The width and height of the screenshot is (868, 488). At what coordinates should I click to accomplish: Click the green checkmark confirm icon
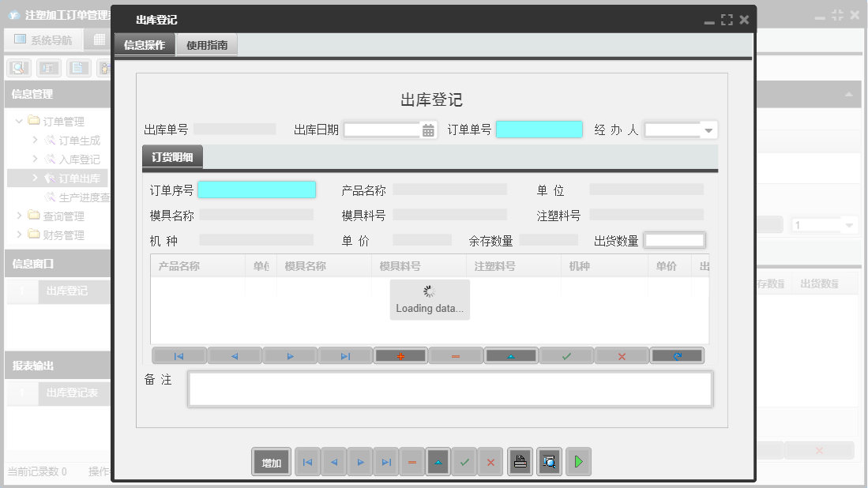pyautogui.click(x=566, y=355)
